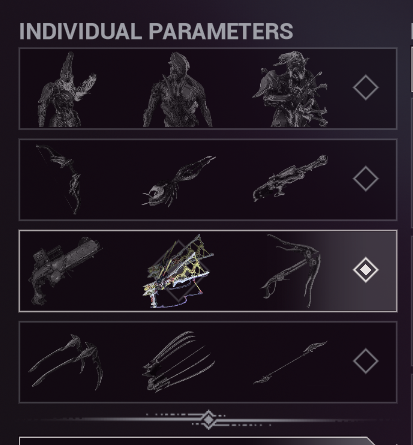The width and height of the screenshot is (413, 445).
Task: Click the ornamental diamond divider below rows
Action: click(x=209, y=420)
